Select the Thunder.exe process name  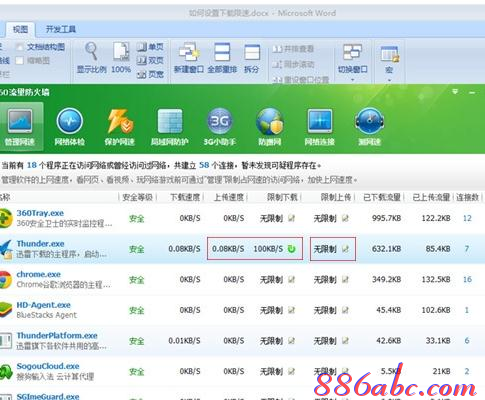(40, 244)
